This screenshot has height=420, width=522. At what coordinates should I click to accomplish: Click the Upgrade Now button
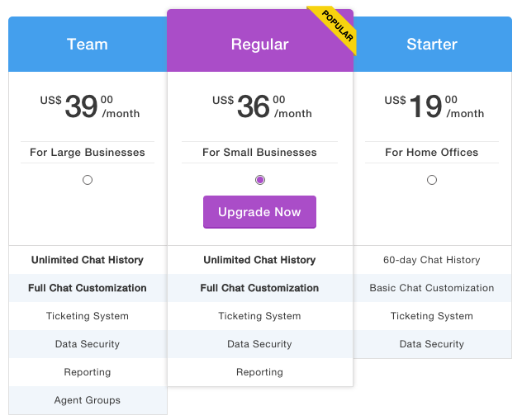tap(259, 212)
